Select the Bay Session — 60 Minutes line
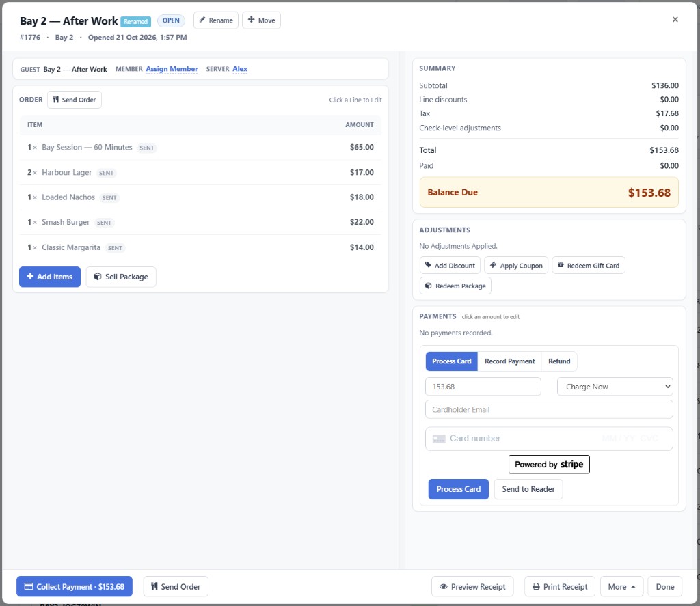700x606 pixels. coord(200,148)
